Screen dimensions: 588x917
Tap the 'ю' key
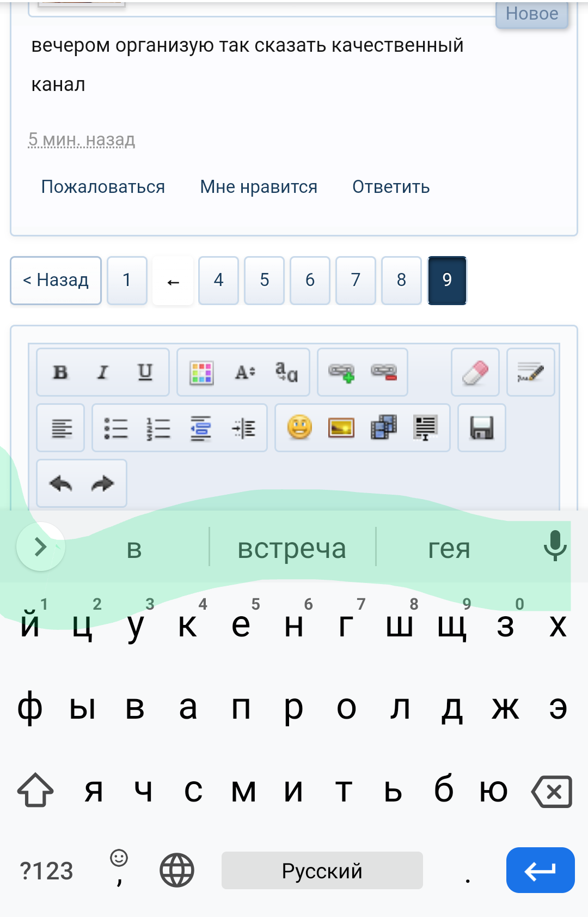coord(493,790)
